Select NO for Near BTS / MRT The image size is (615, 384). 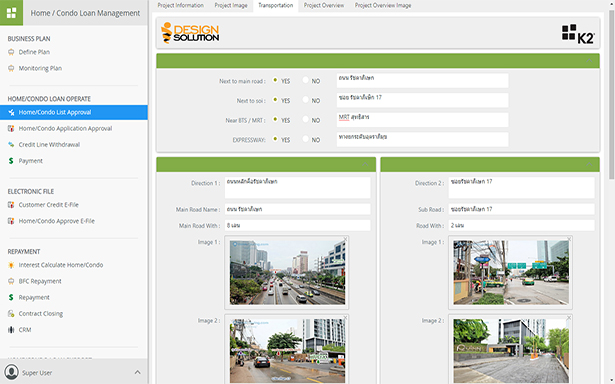[306, 119]
